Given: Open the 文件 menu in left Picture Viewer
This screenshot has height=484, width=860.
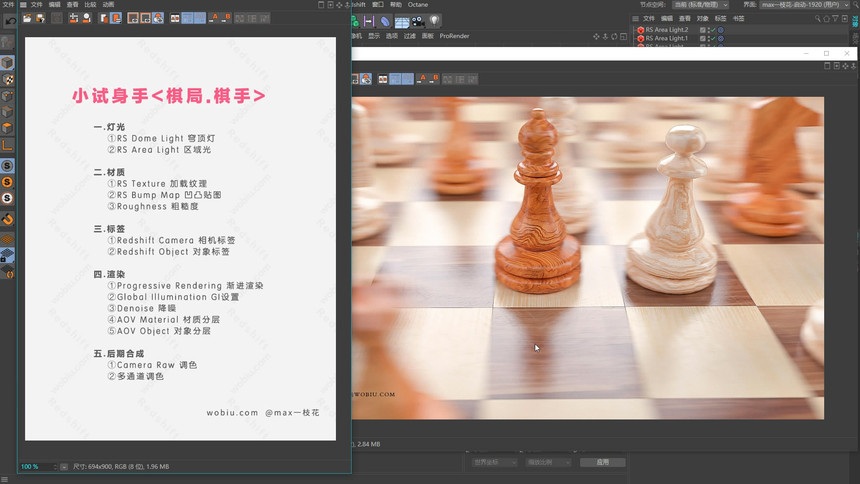Looking at the screenshot, I should click(x=36, y=4).
